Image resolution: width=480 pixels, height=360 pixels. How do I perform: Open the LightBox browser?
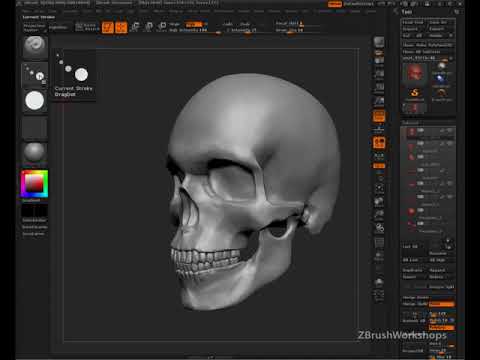[58, 28]
